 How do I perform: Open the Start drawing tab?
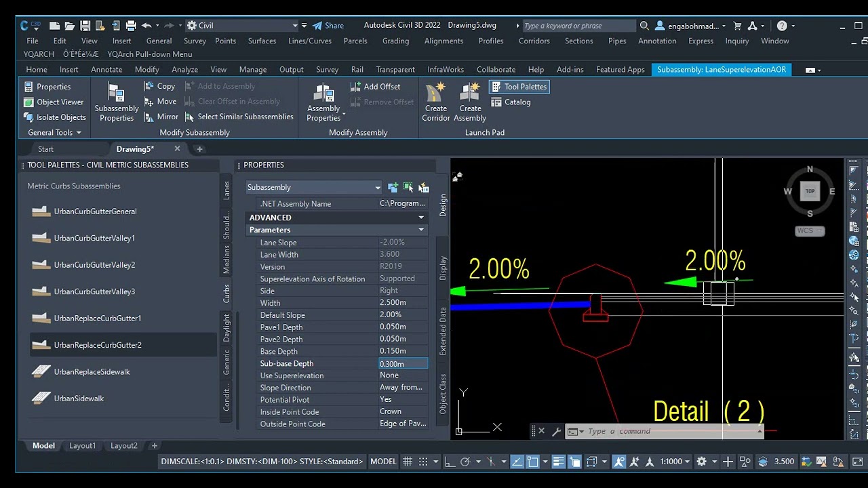45,149
